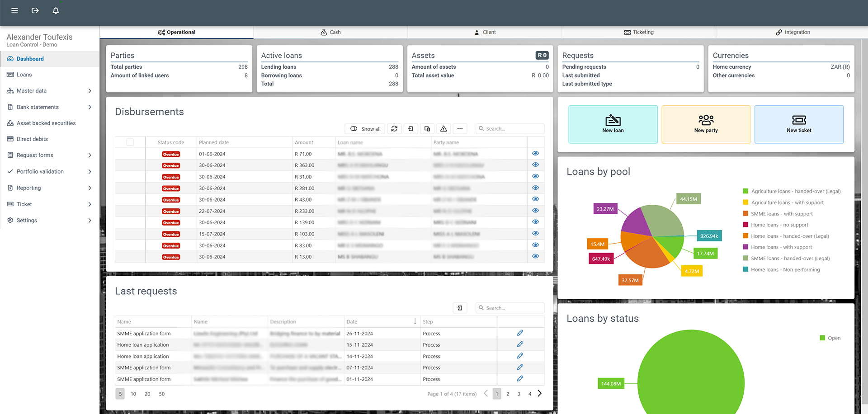Edit the Home loan application dated 14-11-2024

coord(520,356)
